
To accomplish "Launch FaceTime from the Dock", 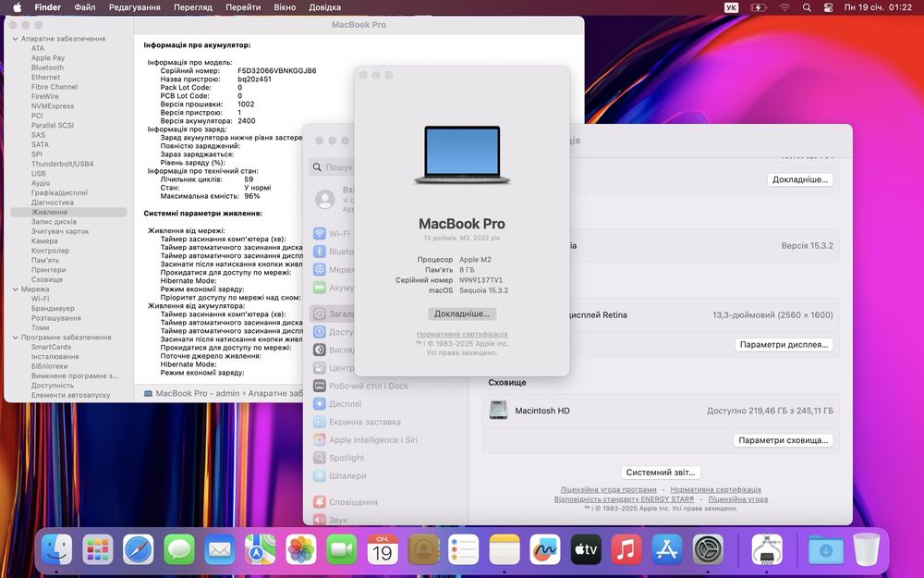I will click(342, 549).
